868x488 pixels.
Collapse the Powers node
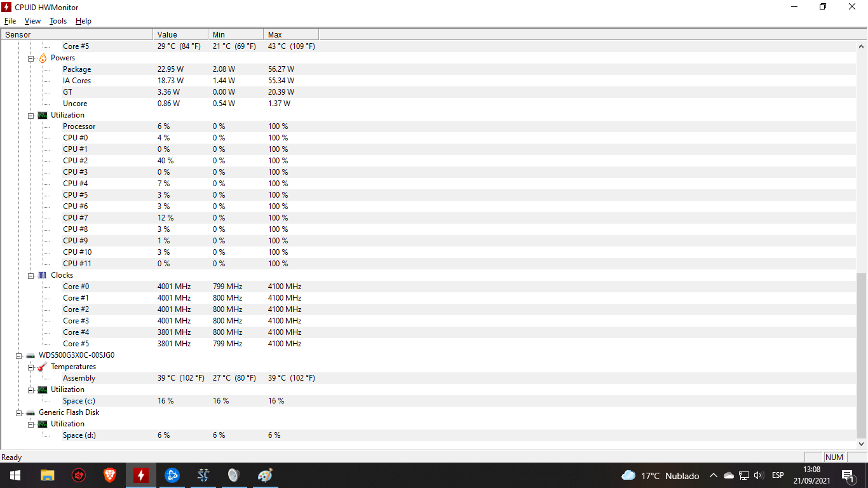coord(31,58)
